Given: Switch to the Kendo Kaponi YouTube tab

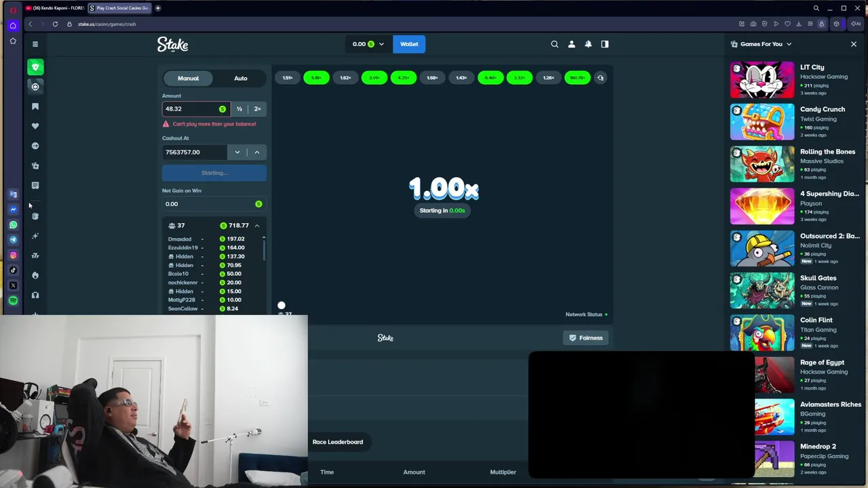Looking at the screenshot, I should (x=55, y=8).
